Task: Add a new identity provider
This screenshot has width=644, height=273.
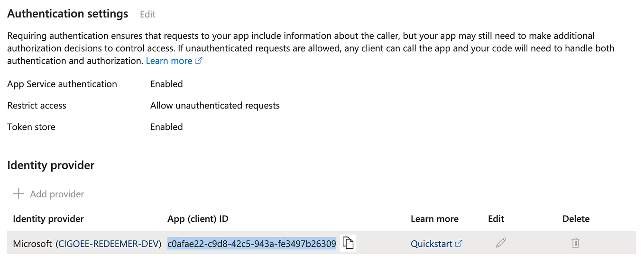Action: (x=57, y=193)
